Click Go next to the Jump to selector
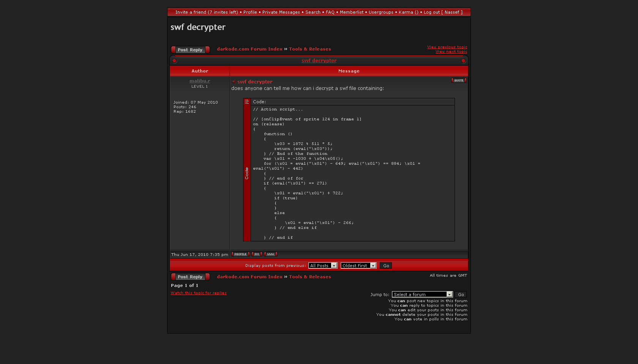Viewport: 638px width, 364px height. click(x=461, y=295)
